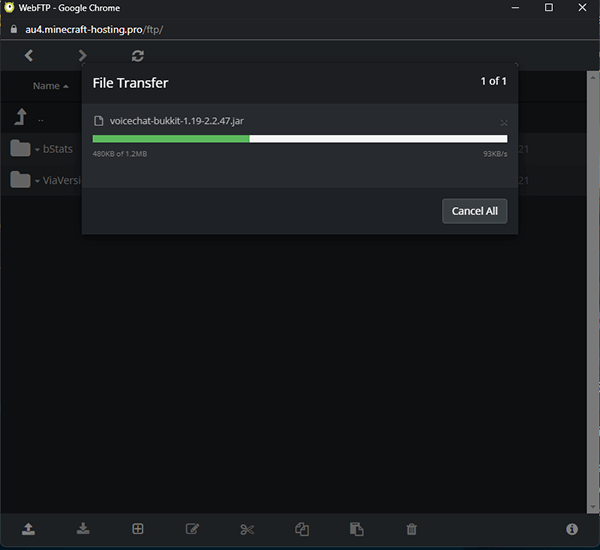Open the bStats folder icon
The width and height of the screenshot is (600, 550).
pos(20,148)
